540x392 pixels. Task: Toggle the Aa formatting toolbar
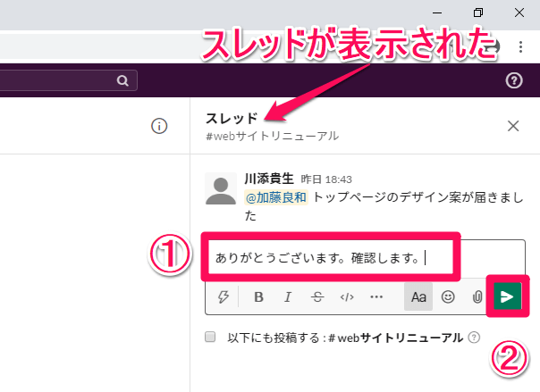(x=418, y=297)
